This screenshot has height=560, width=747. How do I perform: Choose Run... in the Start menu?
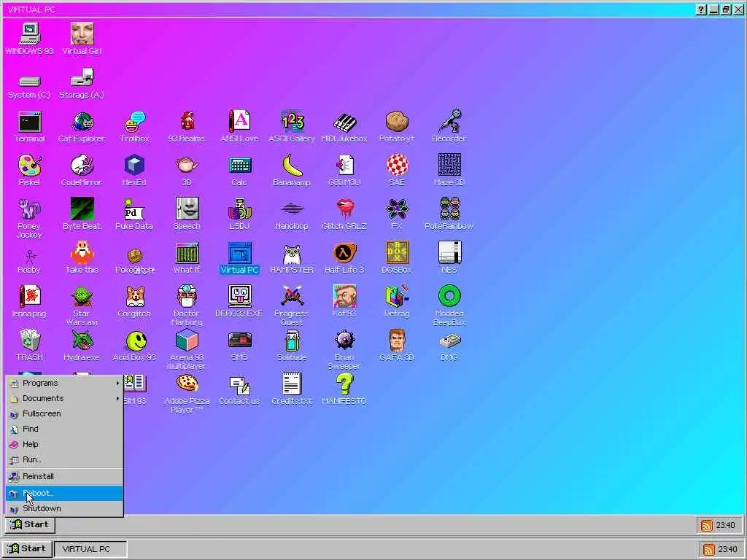click(64, 459)
